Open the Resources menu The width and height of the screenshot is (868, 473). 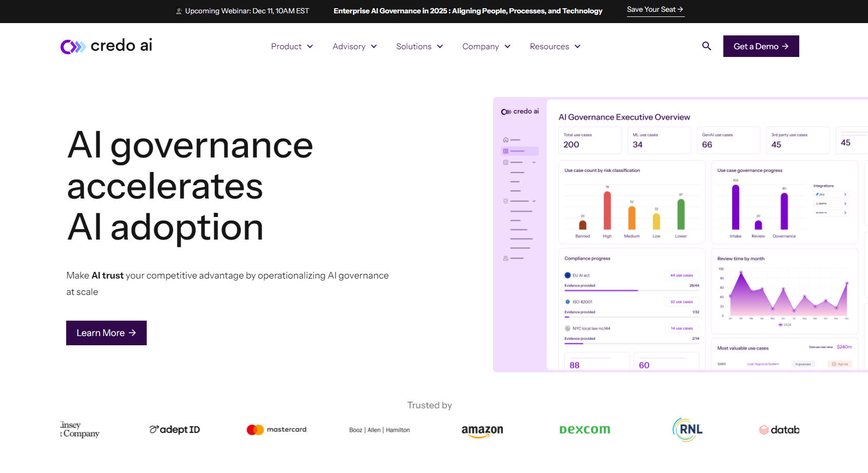coord(555,47)
